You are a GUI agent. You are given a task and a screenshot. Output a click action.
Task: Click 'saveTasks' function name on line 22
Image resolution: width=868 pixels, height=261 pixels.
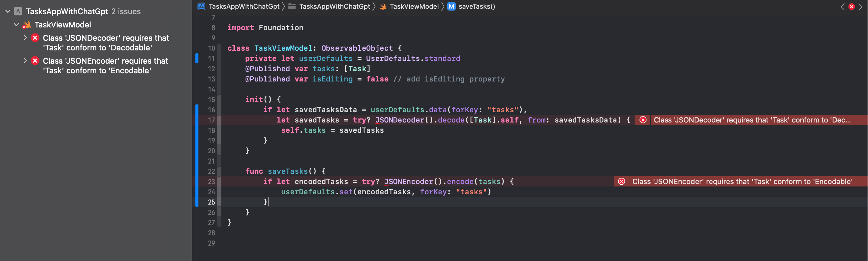(x=288, y=171)
